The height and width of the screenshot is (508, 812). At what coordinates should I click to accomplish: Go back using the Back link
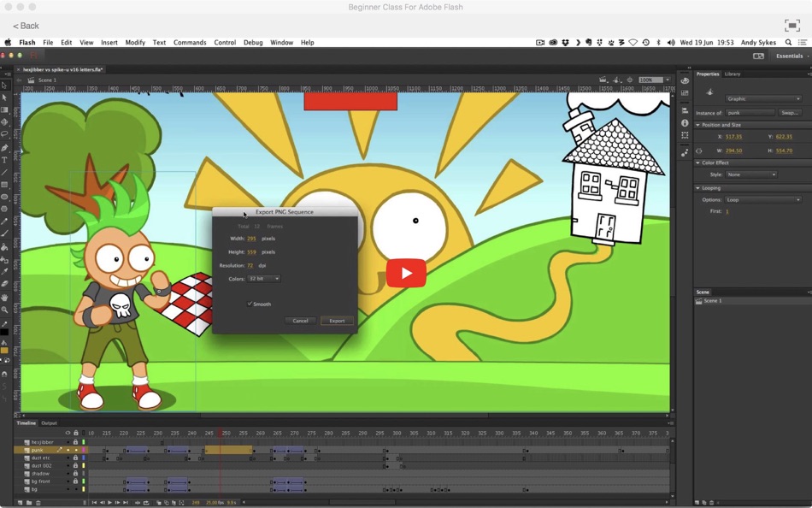[x=26, y=26]
